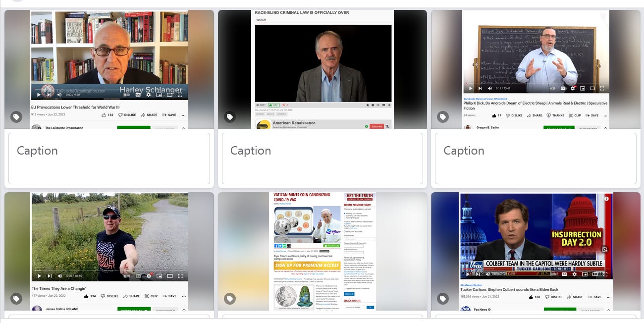Click like count 17 under Philip K Dick video
Viewport: 644px width, 323px height.
497,115
